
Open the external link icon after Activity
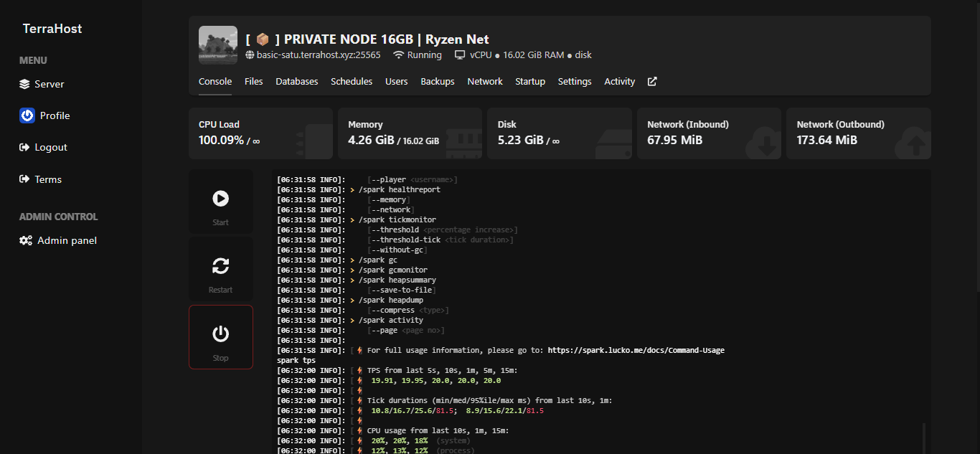652,82
